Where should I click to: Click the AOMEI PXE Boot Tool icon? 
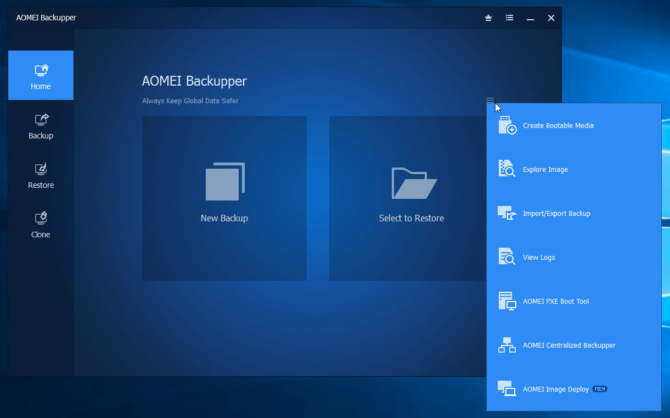click(x=507, y=301)
